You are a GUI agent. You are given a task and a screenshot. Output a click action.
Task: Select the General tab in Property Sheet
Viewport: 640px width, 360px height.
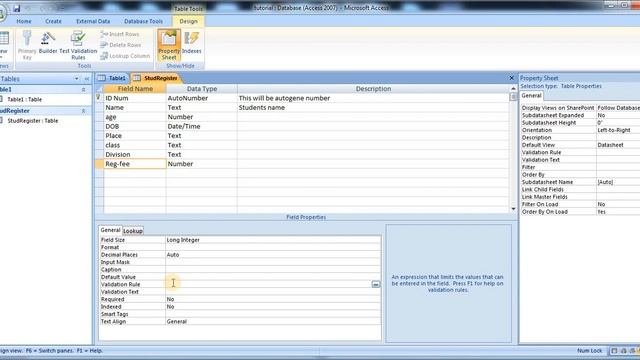(x=531, y=96)
